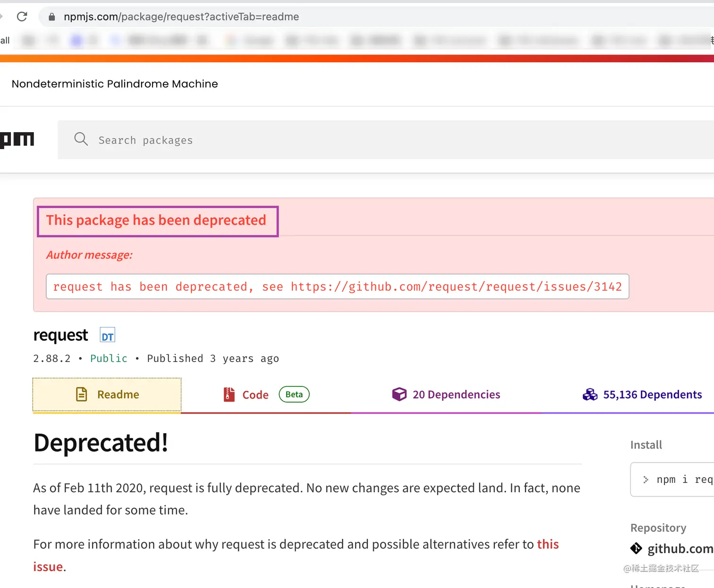This screenshot has width=714, height=588.
Task: Click the 'Install' sidebar heading
Action: (x=646, y=445)
